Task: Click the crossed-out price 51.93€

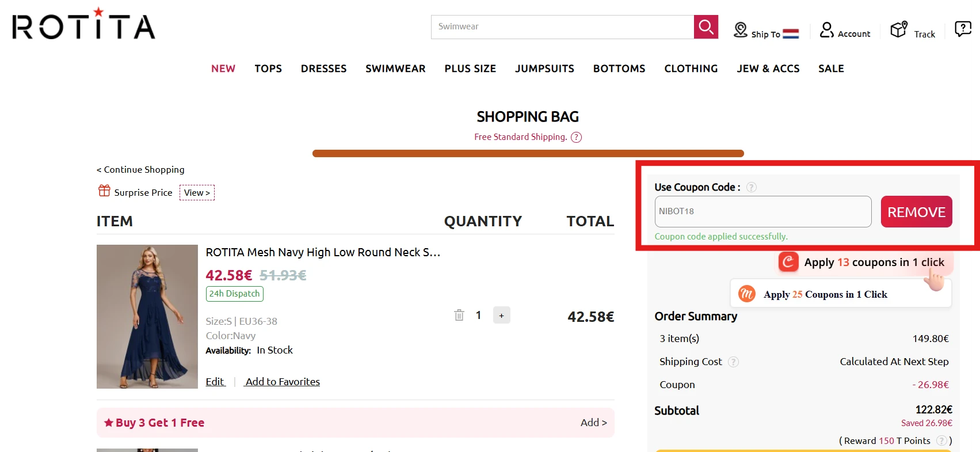Action: pos(283,275)
